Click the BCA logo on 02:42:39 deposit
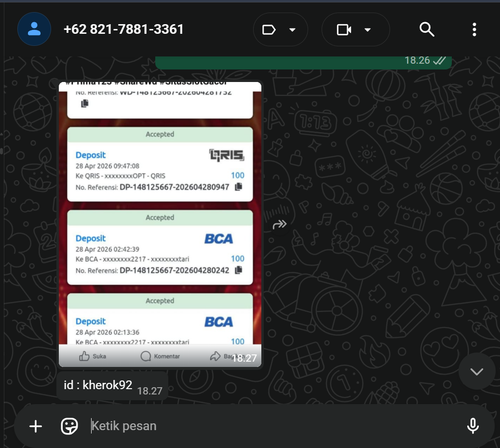Viewport: 500px width, 448px height. click(219, 239)
